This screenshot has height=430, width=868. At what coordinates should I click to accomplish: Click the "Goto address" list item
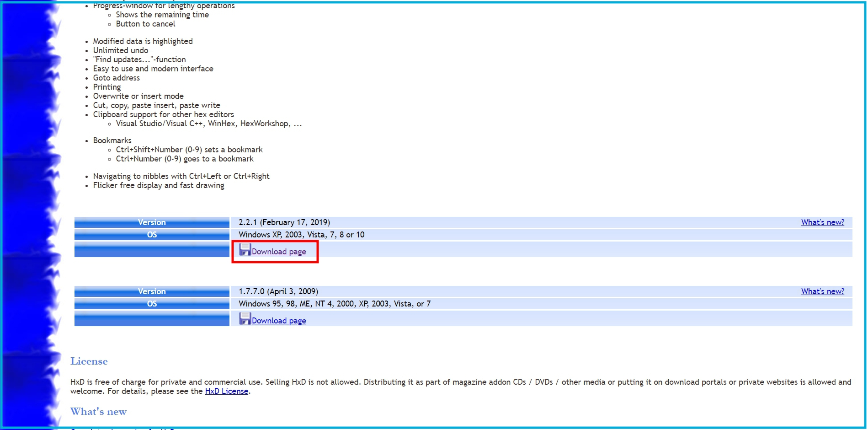click(117, 78)
